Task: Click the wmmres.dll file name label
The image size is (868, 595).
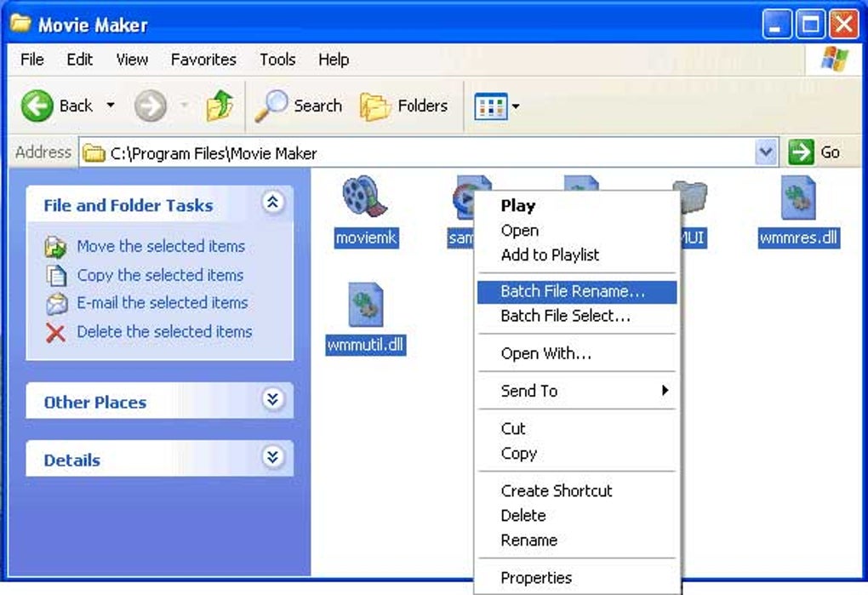Action: pyautogui.click(x=798, y=238)
